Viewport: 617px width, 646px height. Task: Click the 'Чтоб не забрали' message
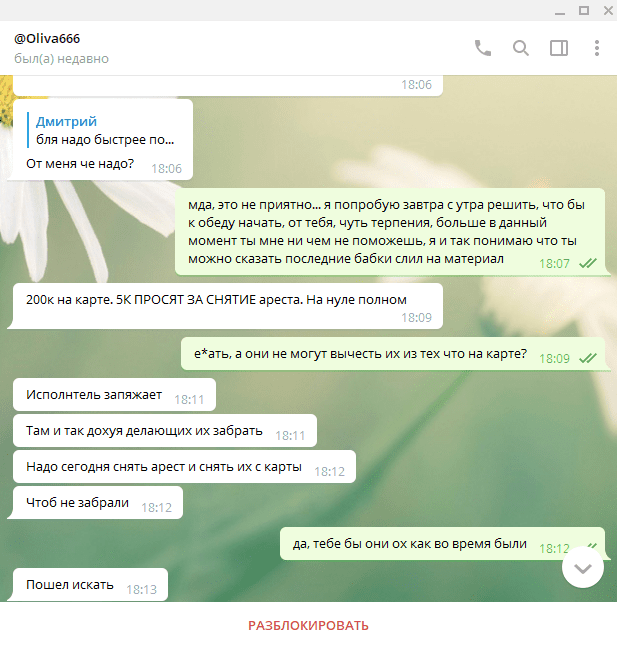click(x=98, y=503)
